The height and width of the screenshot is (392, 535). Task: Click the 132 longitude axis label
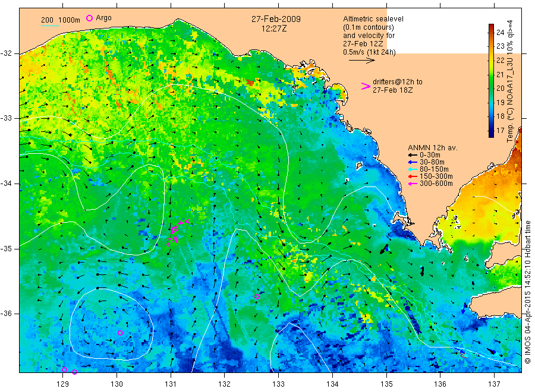coord(225,384)
